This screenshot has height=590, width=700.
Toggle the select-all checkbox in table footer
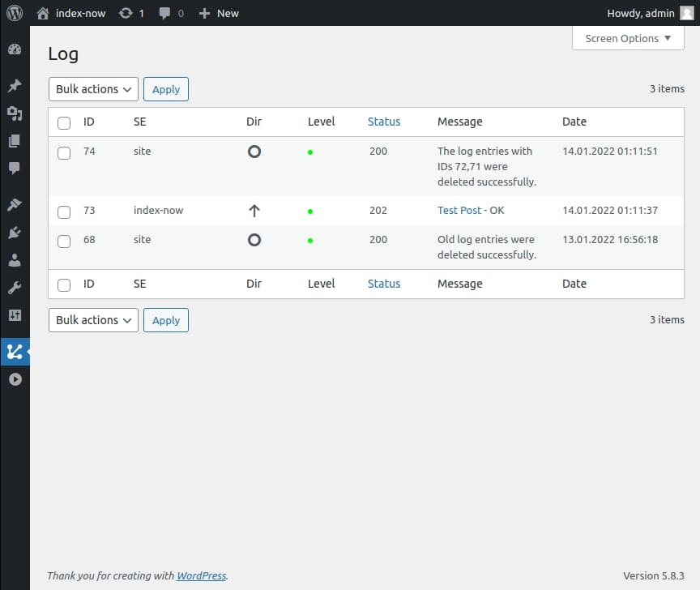coord(64,285)
